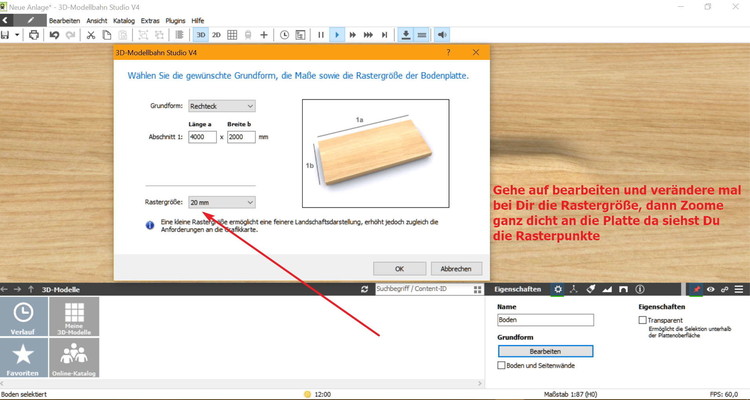Set simulation to triple fast-forward

(x=368, y=35)
